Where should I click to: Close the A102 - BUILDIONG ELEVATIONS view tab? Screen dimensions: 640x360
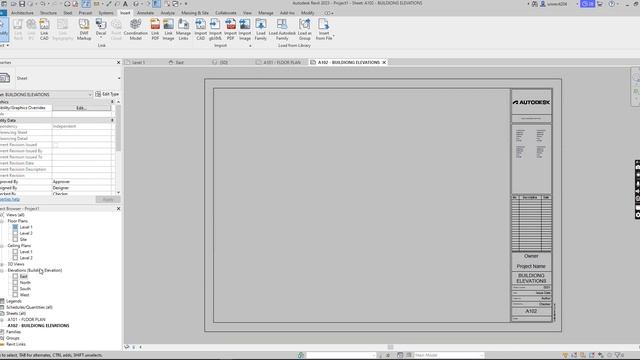pyautogui.click(x=384, y=62)
